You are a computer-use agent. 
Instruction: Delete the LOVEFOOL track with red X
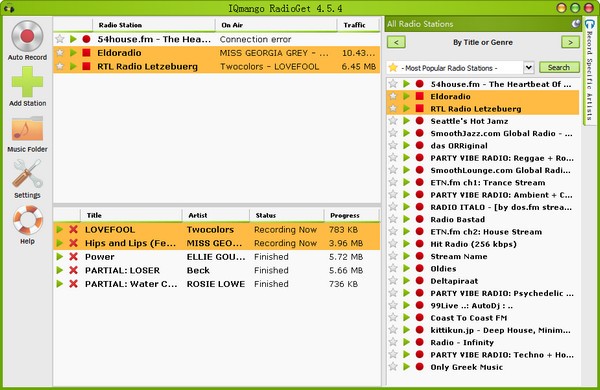73,230
